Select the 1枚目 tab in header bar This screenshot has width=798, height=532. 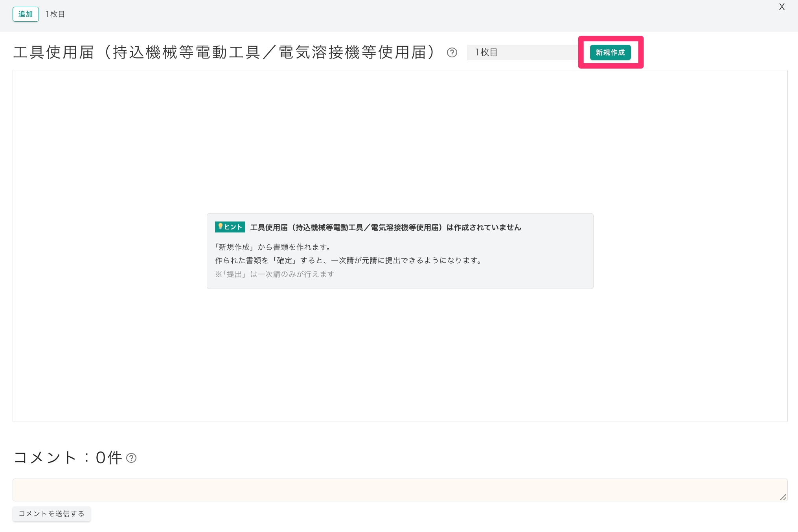(x=55, y=14)
